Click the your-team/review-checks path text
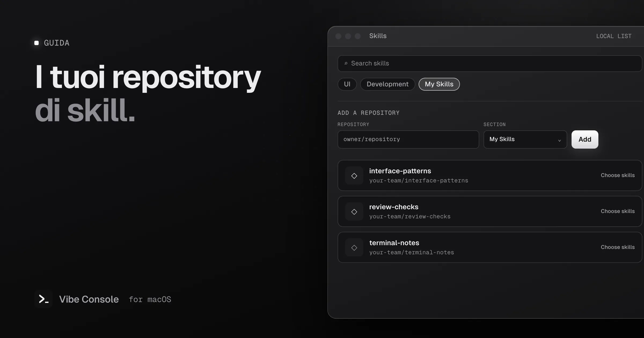 [x=410, y=216]
